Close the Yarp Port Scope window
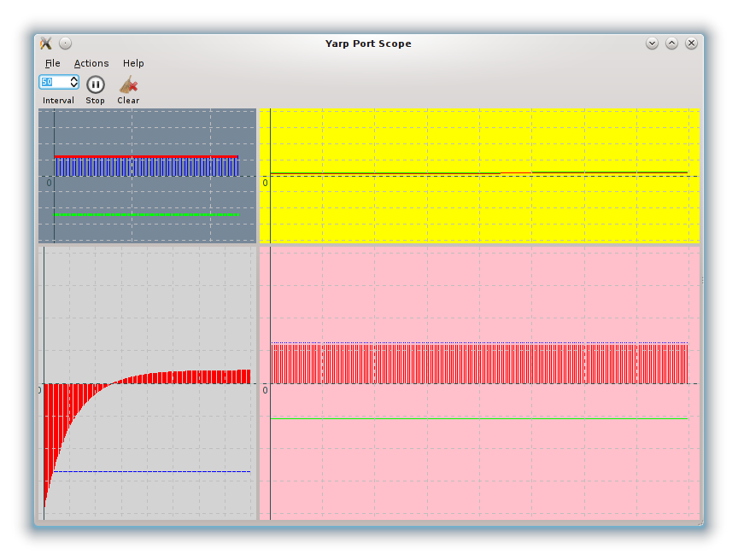The width and height of the screenshot is (738, 560). click(691, 44)
